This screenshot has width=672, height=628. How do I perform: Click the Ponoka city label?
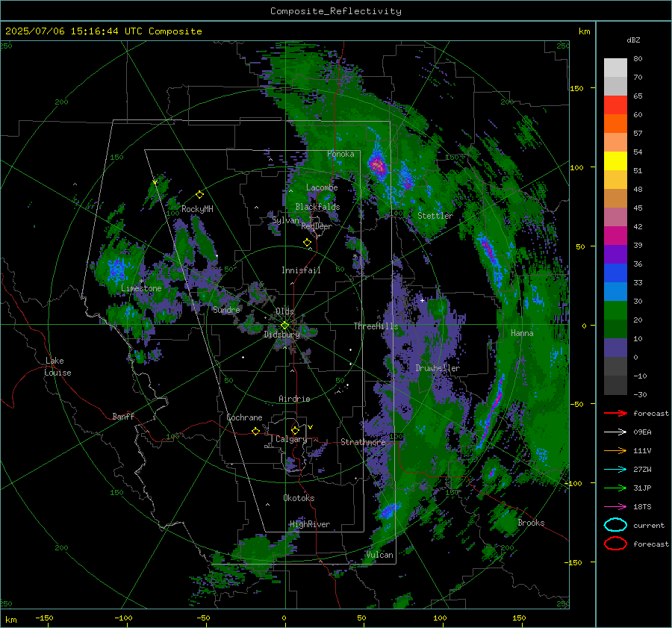(x=340, y=154)
